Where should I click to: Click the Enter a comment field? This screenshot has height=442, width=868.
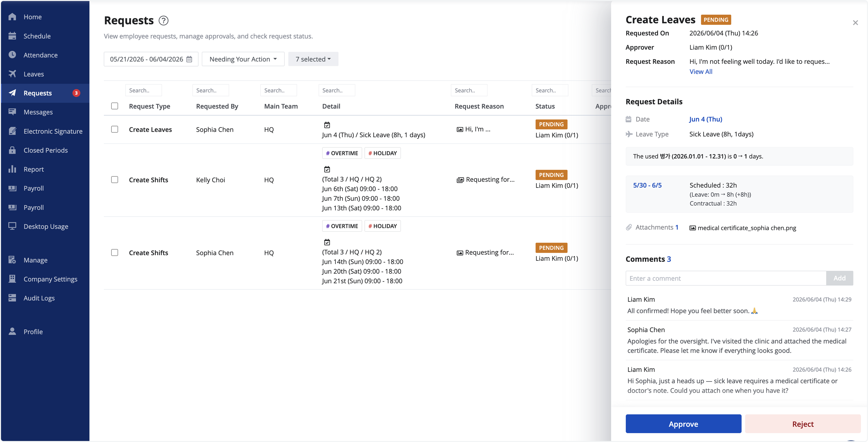tap(726, 278)
